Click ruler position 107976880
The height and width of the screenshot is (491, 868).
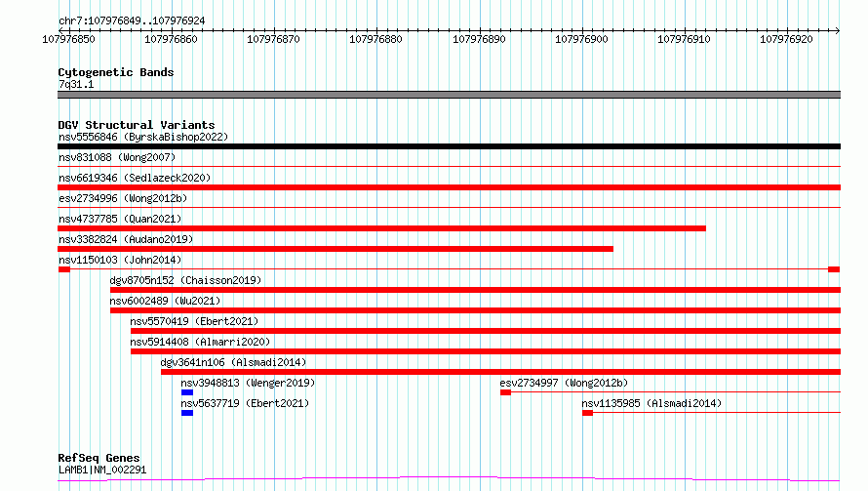tap(375, 39)
